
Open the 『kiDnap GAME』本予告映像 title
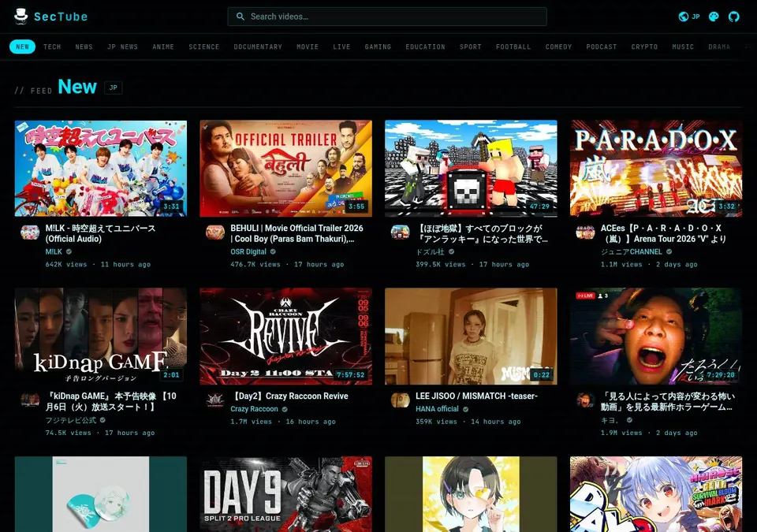[111, 402]
